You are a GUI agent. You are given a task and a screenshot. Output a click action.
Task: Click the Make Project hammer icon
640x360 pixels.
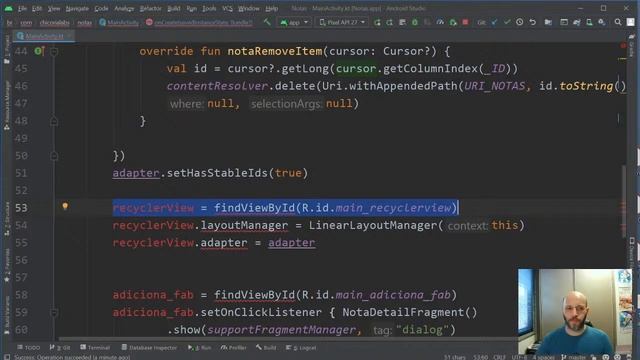pyautogui.click(x=267, y=22)
